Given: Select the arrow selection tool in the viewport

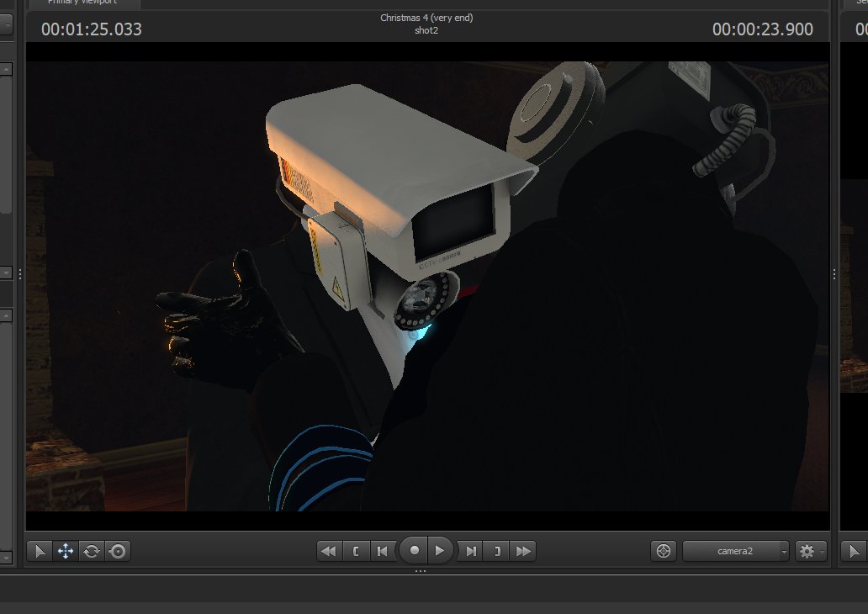Looking at the screenshot, I should (40, 551).
